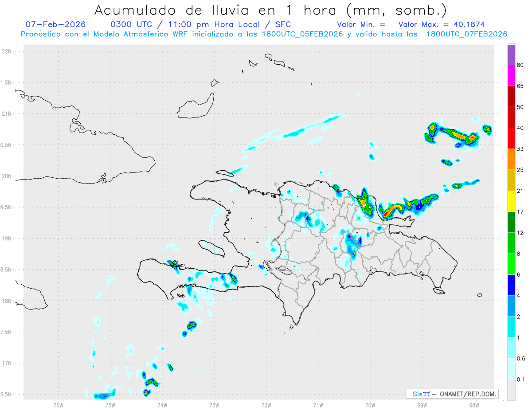
Task: Click the legend value '0.1'
Action: coord(521,380)
